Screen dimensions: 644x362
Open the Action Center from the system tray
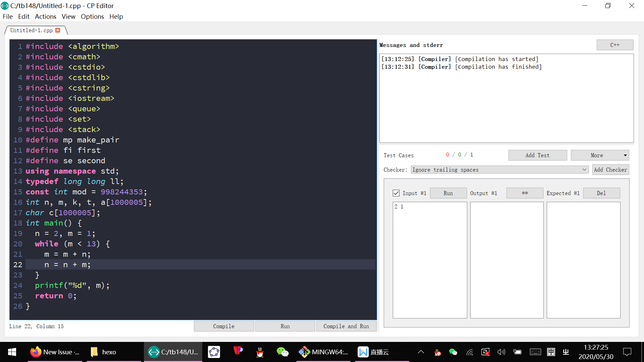click(627, 352)
